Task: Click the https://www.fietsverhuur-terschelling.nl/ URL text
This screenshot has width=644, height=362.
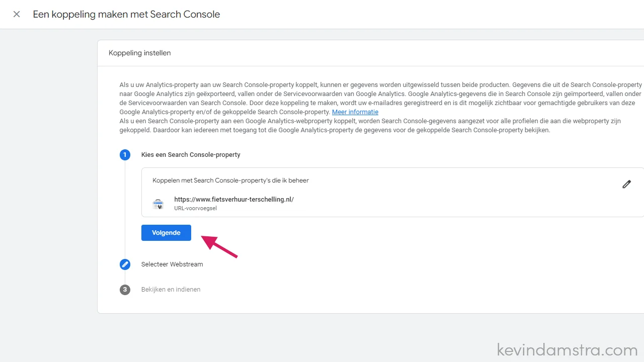Action: pyautogui.click(x=234, y=199)
